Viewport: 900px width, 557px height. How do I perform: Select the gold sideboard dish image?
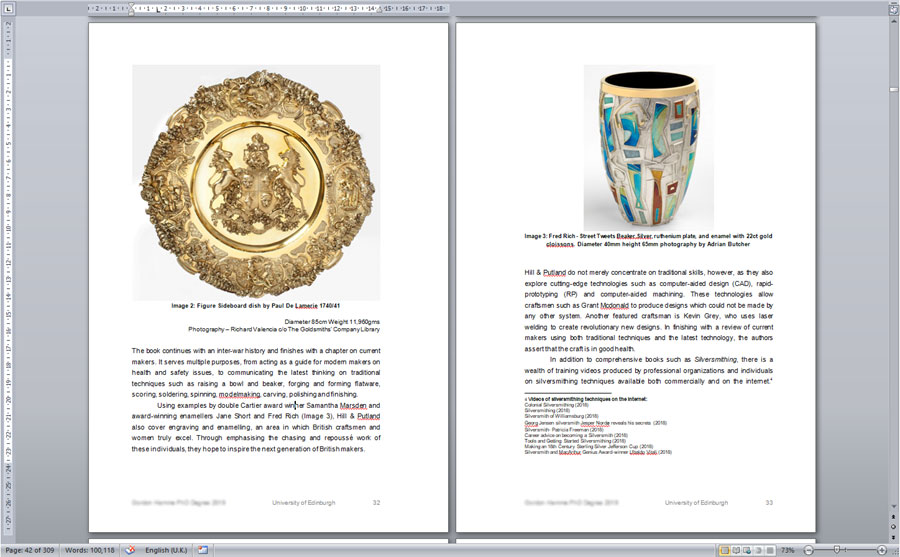[256, 183]
